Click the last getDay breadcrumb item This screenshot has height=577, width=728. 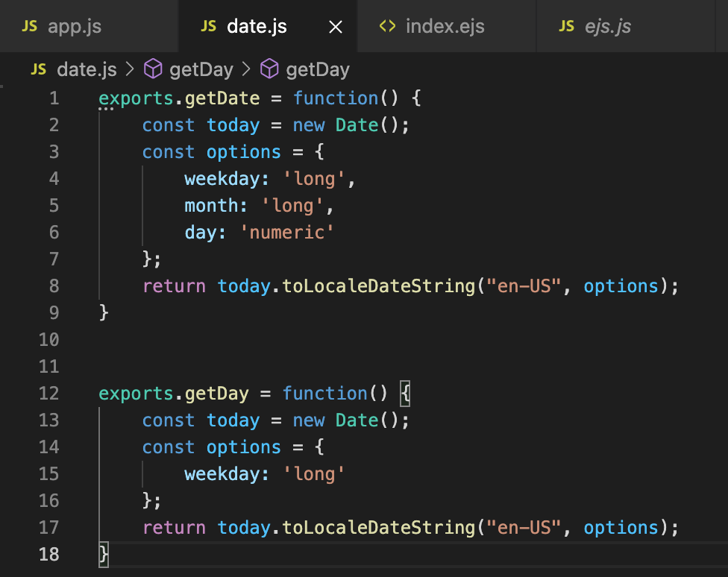tap(318, 69)
